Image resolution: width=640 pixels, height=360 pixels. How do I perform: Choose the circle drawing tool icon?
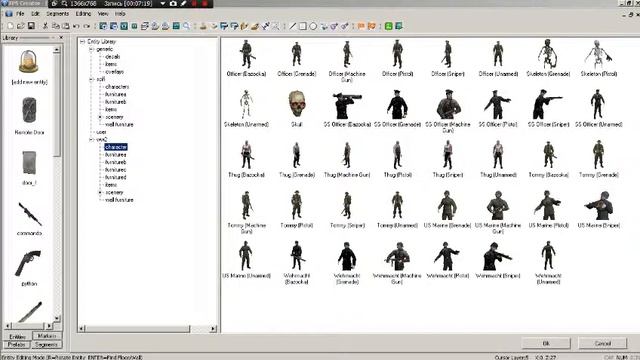coord(313,26)
